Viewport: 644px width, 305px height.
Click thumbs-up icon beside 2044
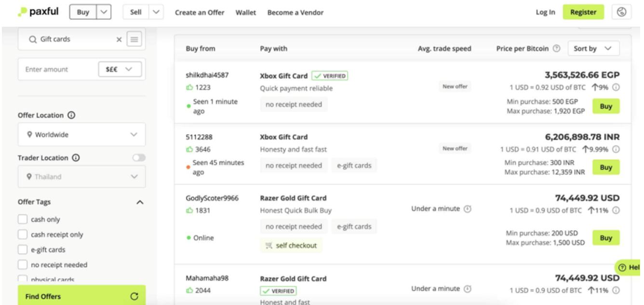(189, 291)
